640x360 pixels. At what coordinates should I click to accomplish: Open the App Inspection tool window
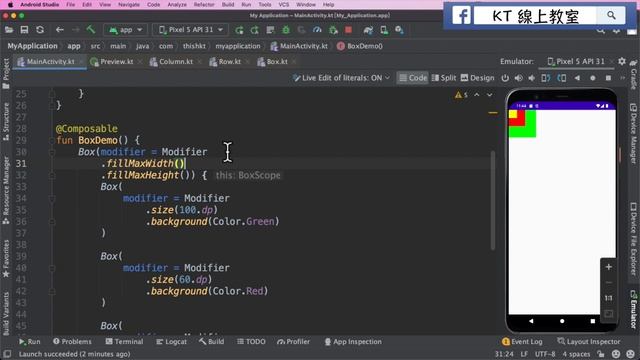pos(353,342)
